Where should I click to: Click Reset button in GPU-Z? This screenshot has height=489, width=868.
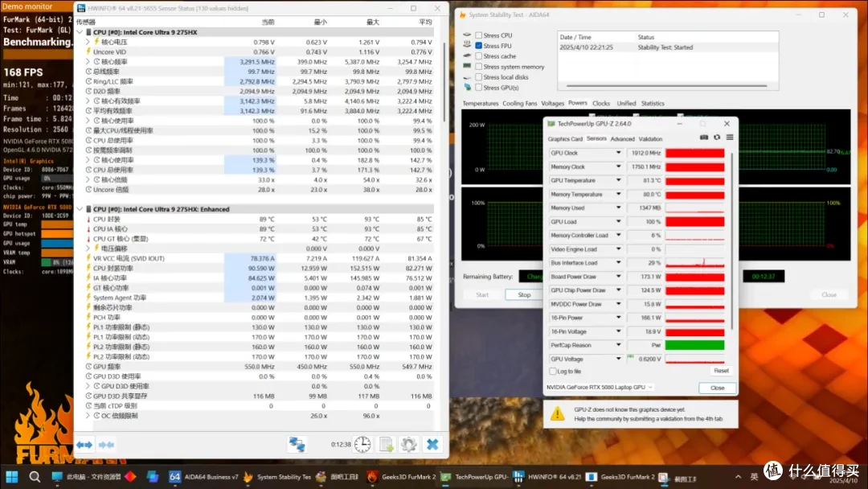[x=721, y=371]
